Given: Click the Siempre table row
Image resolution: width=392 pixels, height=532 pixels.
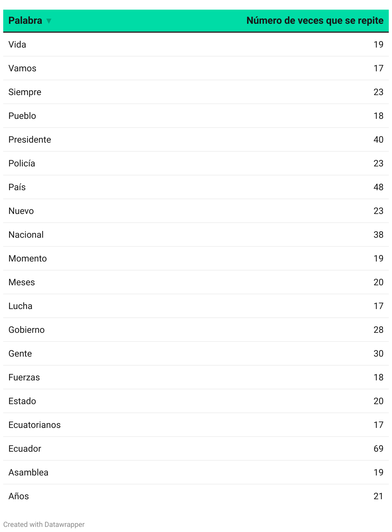Looking at the screenshot, I should coord(196,92).
